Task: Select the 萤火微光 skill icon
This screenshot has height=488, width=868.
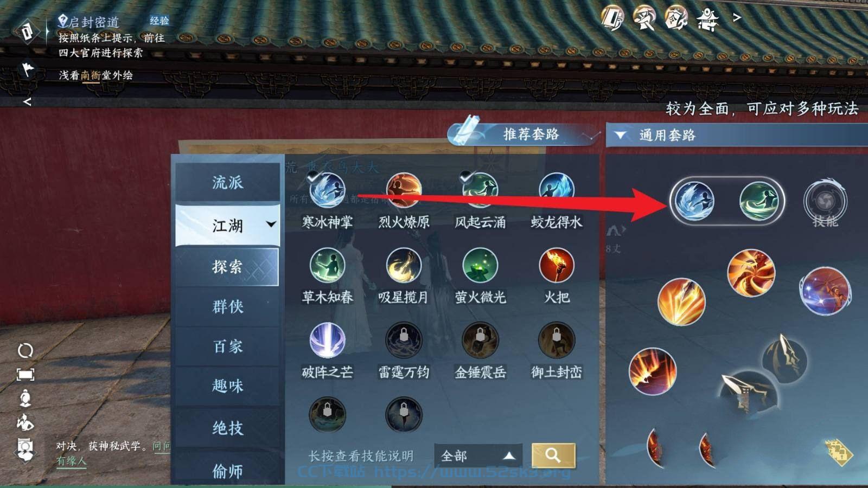Action: coord(480,265)
